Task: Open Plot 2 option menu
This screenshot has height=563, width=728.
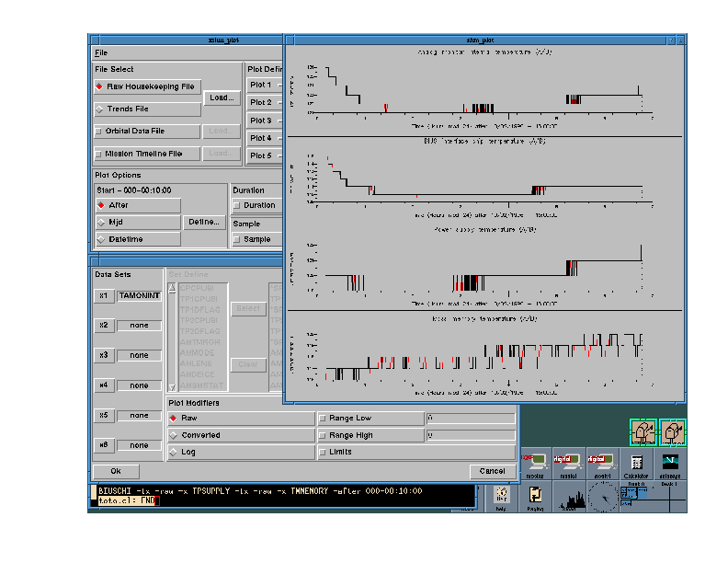Action: click(264, 103)
